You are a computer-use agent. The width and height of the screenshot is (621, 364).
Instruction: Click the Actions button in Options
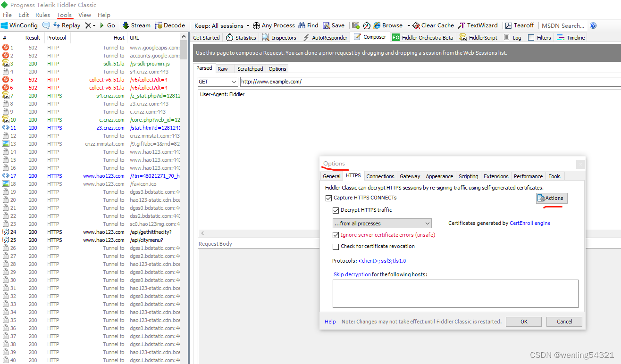(x=552, y=198)
